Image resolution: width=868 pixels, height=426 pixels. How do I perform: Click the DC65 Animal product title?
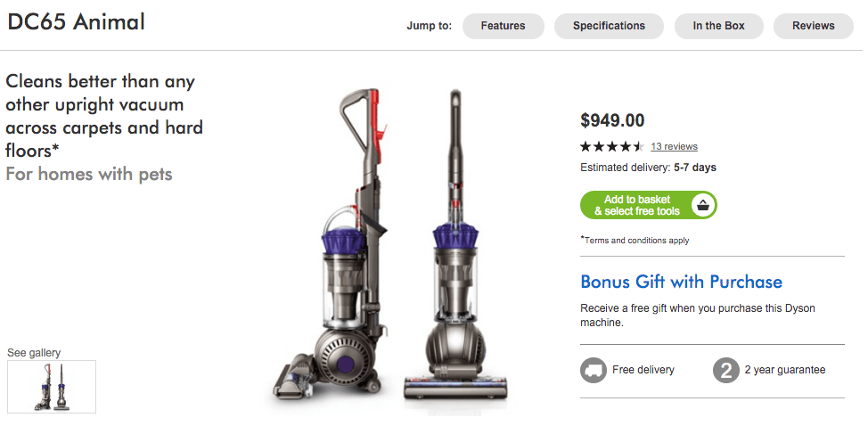76,22
